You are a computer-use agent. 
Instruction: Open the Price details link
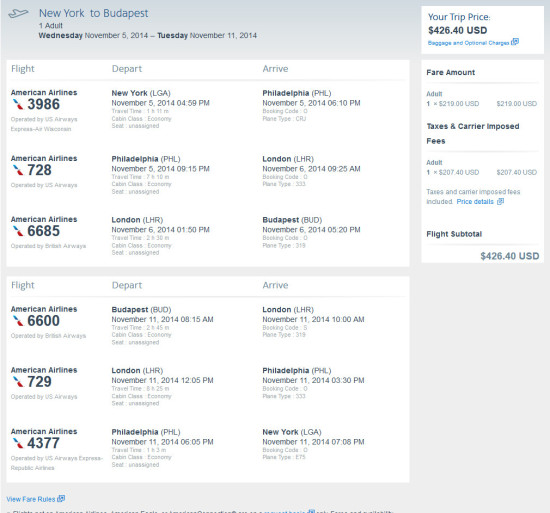coord(475,202)
